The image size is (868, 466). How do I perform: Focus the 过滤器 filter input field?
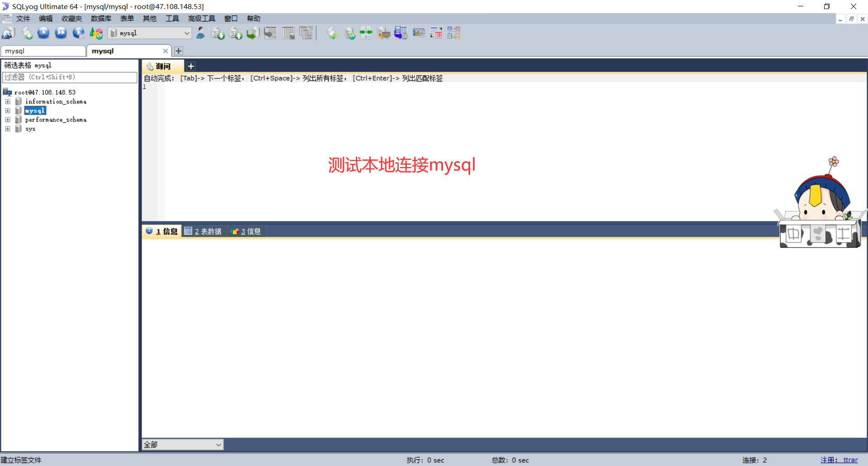pos(70,77)
